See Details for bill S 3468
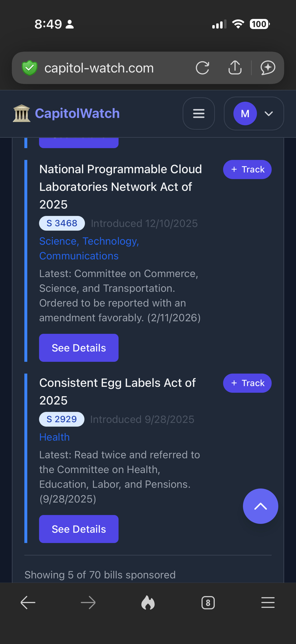 (x=79, y=348)
